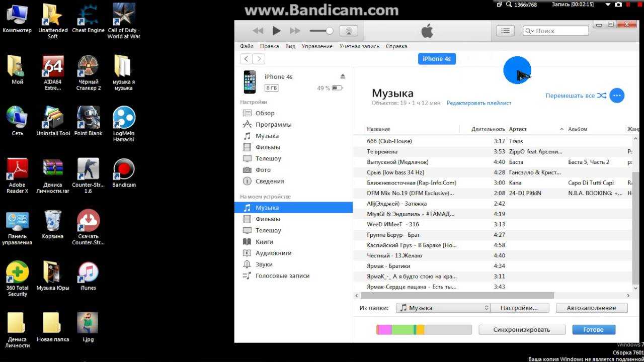The image size is (644, 362).
Task: Select the iPhone 4s device tab
Action: coord(437,59)
